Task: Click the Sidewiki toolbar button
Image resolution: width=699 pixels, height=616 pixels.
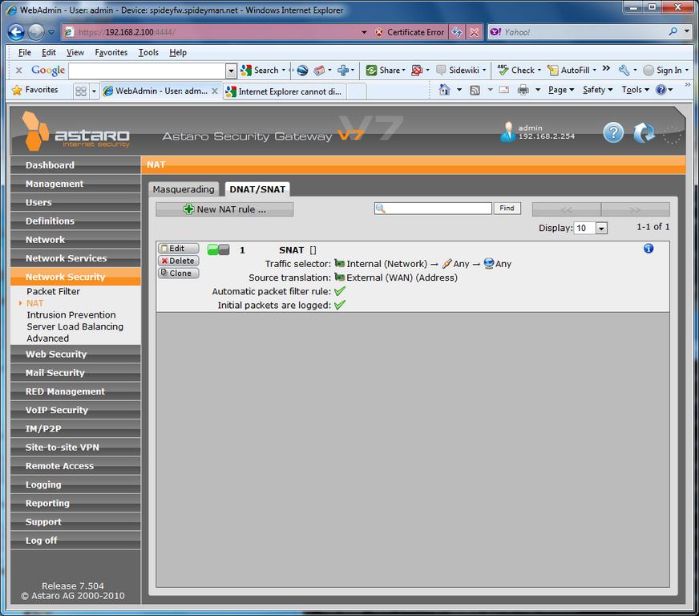Action: (460, 70)
